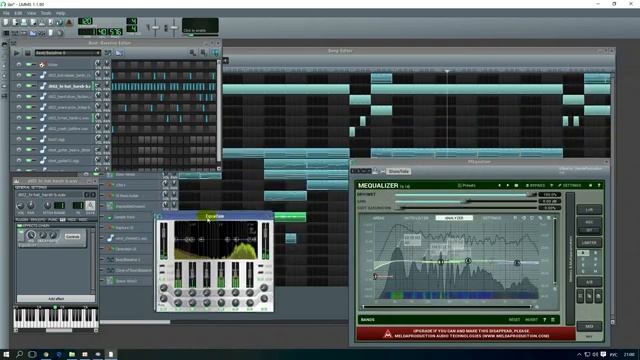Image resolution: width=640 pixels, height=360 pixels.
Task: Toggle the Equalizer effect on/off LED
Action: (x=21, y=232)
